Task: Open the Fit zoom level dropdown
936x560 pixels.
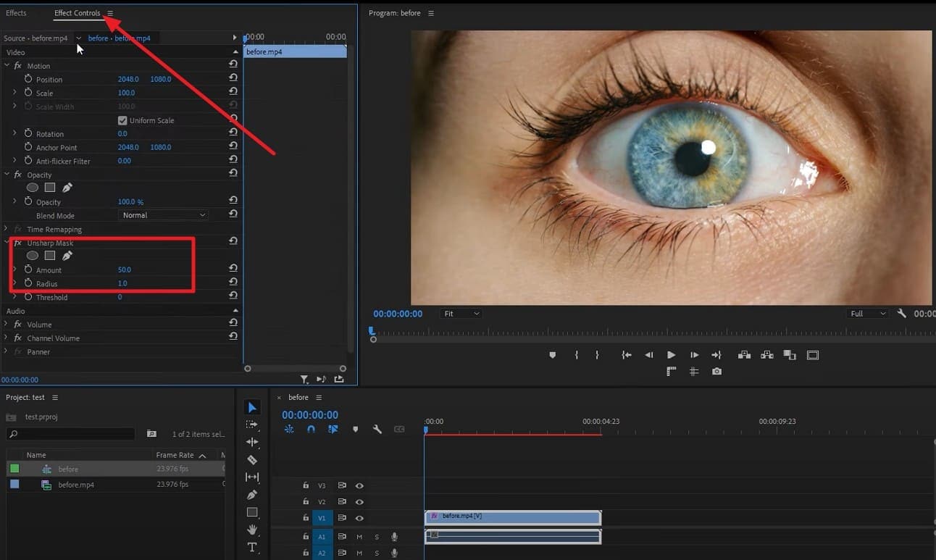Action: (461, 313)
